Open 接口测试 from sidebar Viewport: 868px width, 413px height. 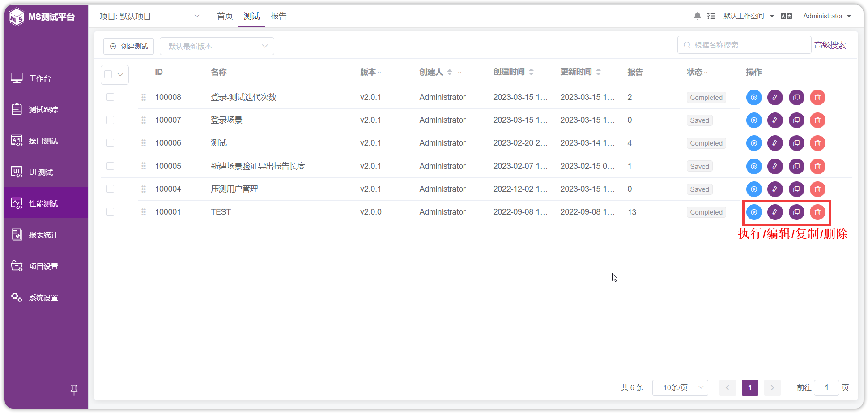pos(47,141)
